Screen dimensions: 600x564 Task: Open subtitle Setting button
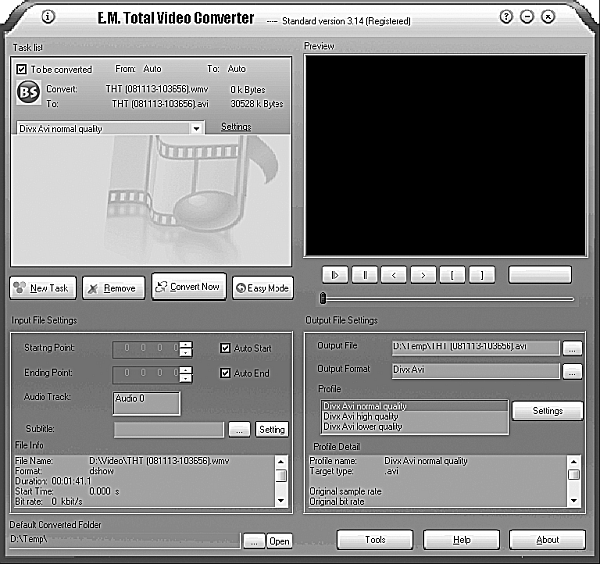pyautogui.click(x=272, y=429)
